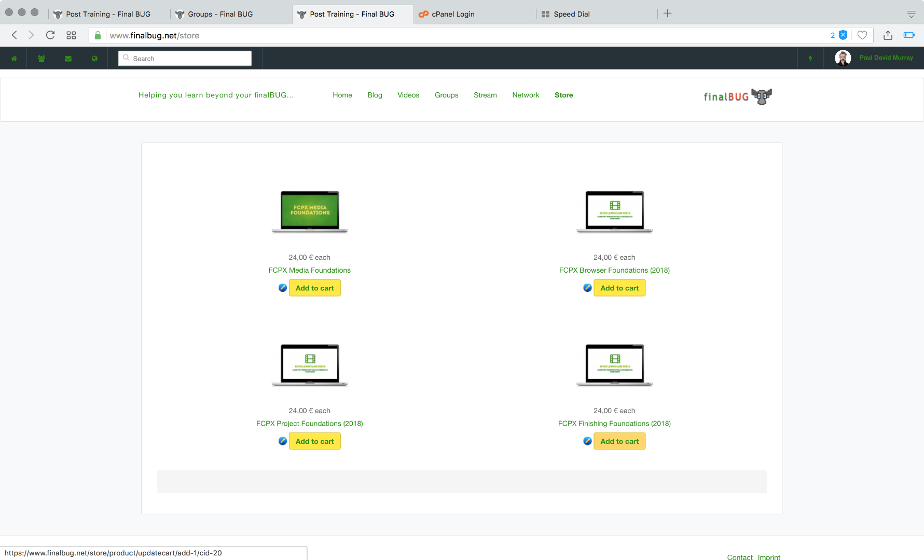Toggle the battery saver icon
Screen dimensions: 924x560
coord(909,35)
